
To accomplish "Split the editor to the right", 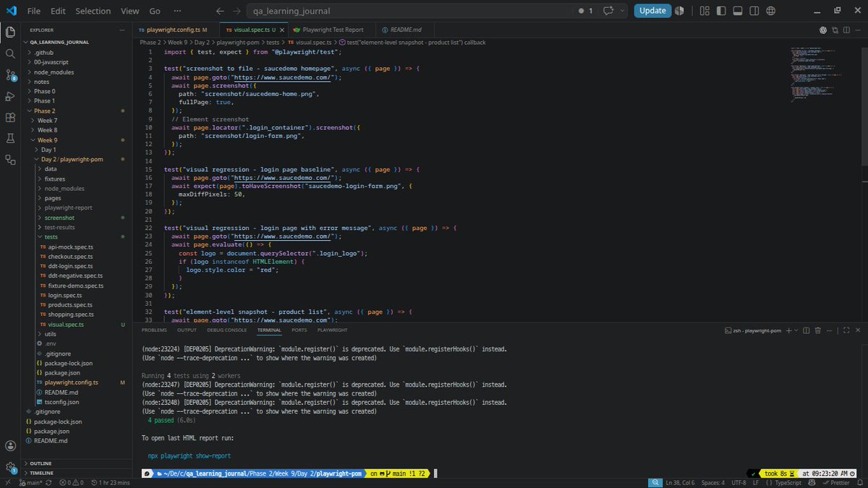I will [846, 30].
